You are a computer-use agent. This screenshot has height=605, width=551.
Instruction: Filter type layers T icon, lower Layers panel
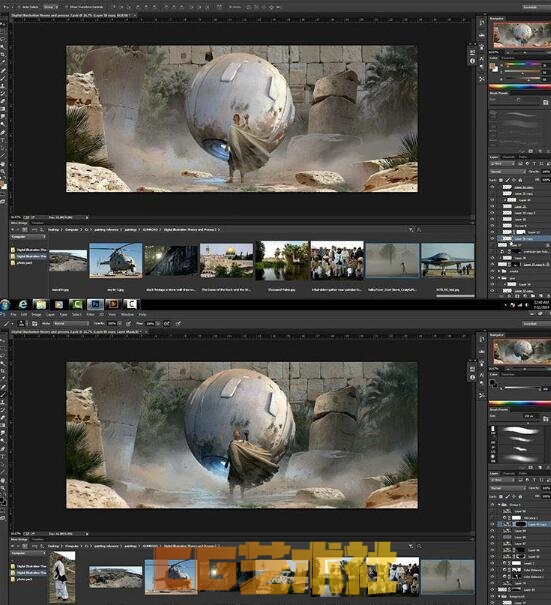(x=534, y=480)
